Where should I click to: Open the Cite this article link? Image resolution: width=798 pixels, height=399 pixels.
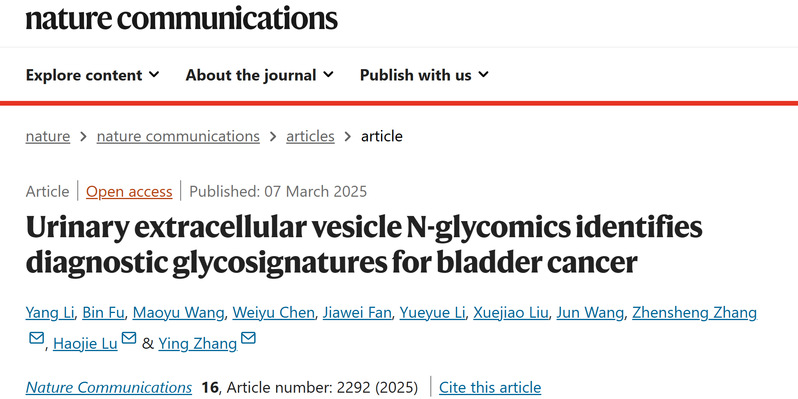pyautogui.click(x=490, y=387)
